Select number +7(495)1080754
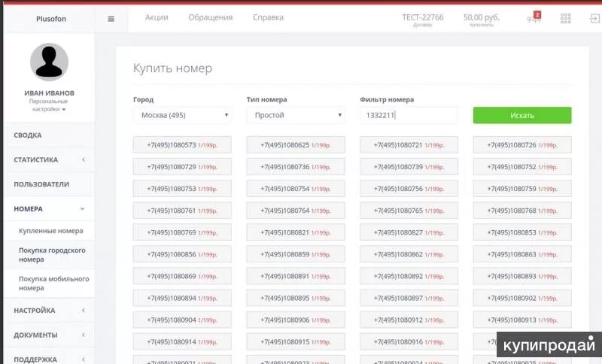602x364 pixels. tap(296, 189)
